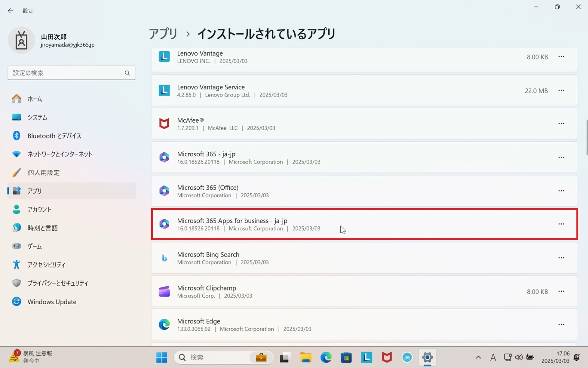
Task: Open McAfee from the taskbar
Action: coord(387,357)
